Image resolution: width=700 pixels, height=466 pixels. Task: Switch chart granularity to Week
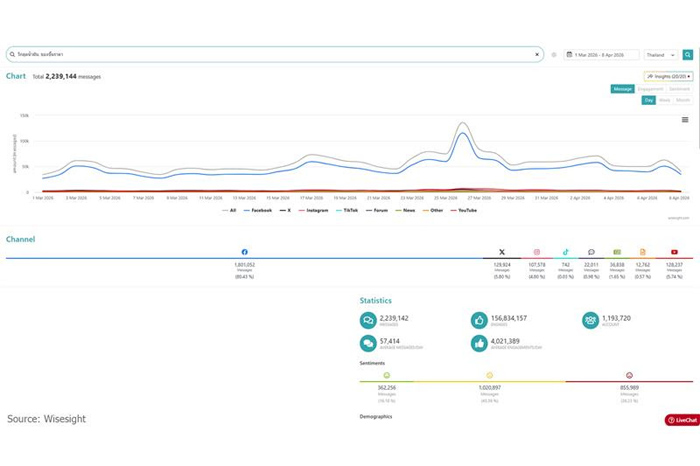click(664, 100)
